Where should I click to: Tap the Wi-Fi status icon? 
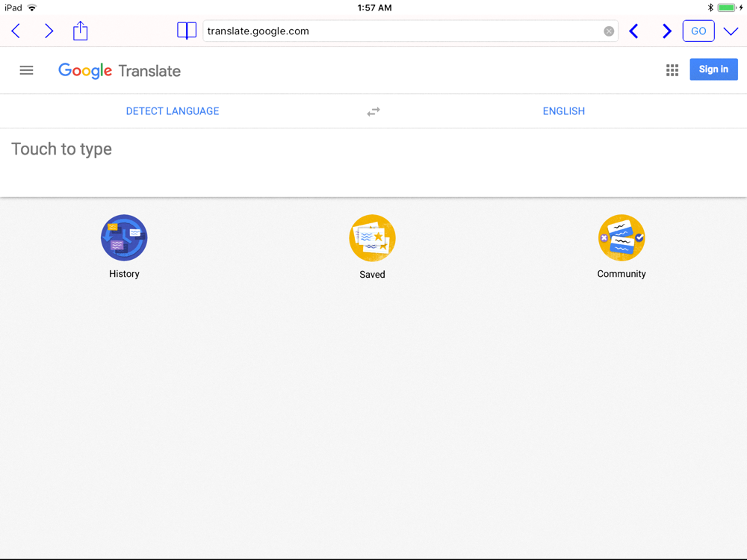pyautogui.click(x=32, y=7)
